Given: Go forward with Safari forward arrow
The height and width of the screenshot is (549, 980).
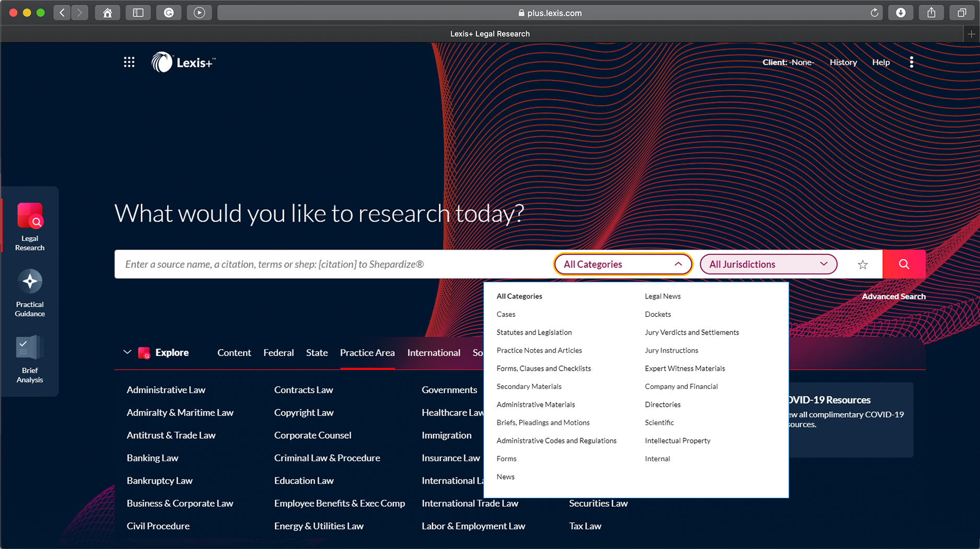Looking at the screenshot, I should coord(79,13).
